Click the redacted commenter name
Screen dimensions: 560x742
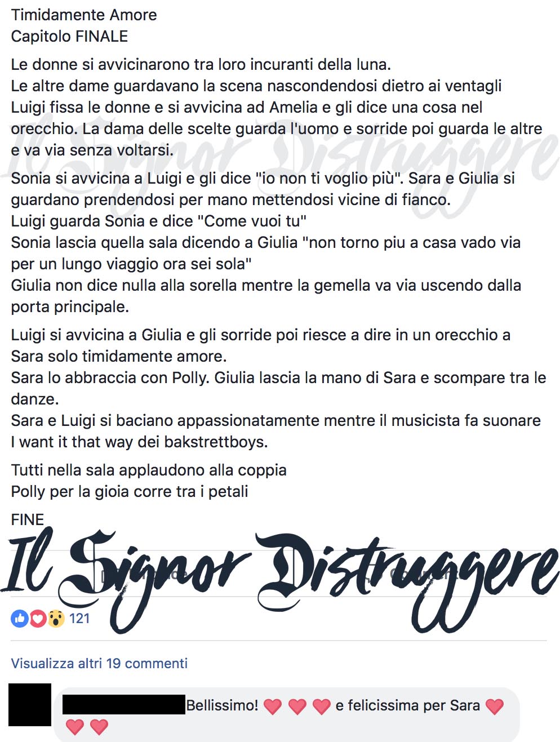[x=124, y=705]
